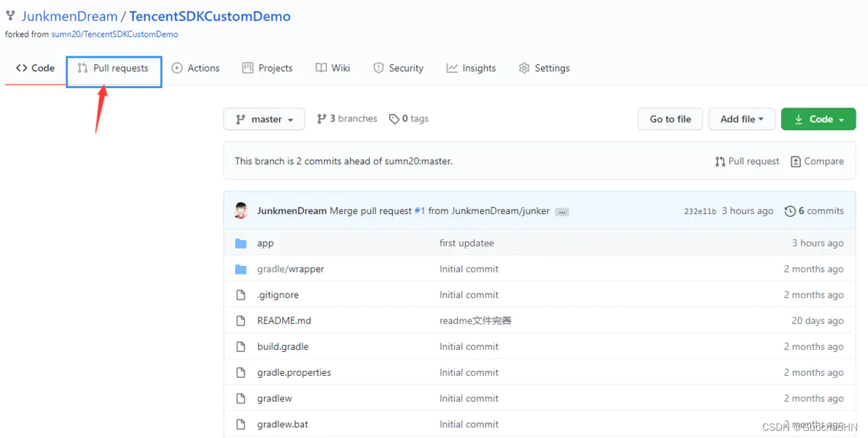Open the Pull requests tab
The width and height of the screenshot is (868, 438).
click(x=114, y=68)
